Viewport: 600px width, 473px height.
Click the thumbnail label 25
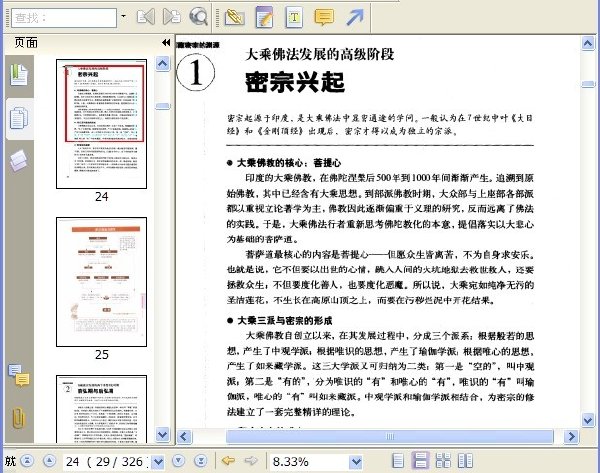point(101,355)
